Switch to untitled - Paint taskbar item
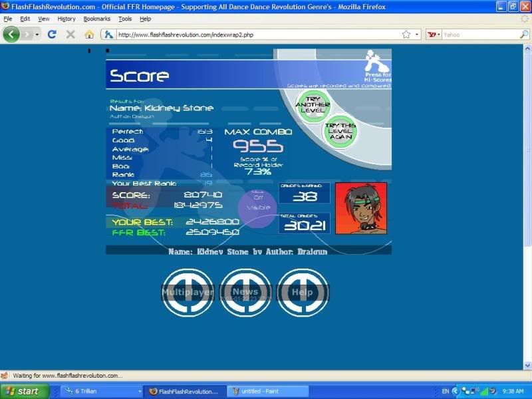The image size is (532, 399). pos(267,391)
